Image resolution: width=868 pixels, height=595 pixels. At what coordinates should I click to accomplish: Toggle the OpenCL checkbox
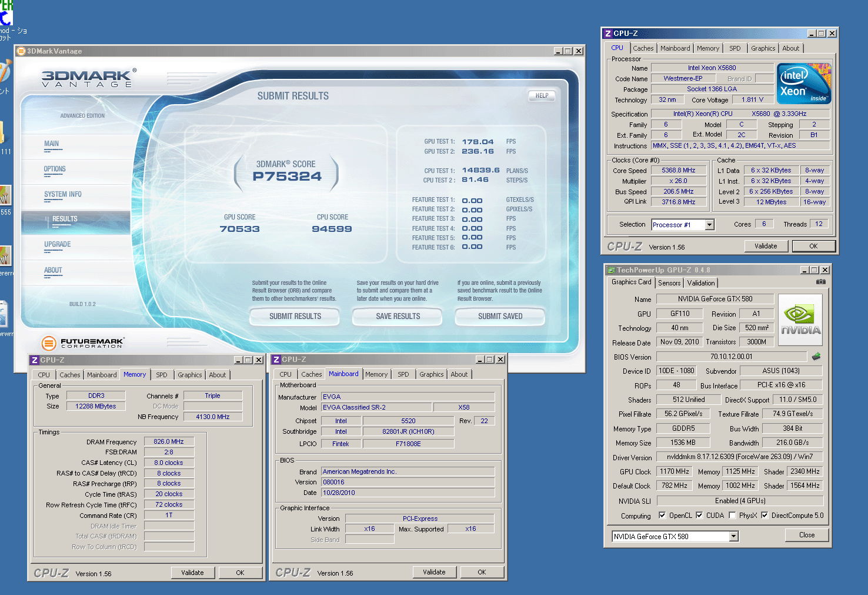click(x=662, y=515)
